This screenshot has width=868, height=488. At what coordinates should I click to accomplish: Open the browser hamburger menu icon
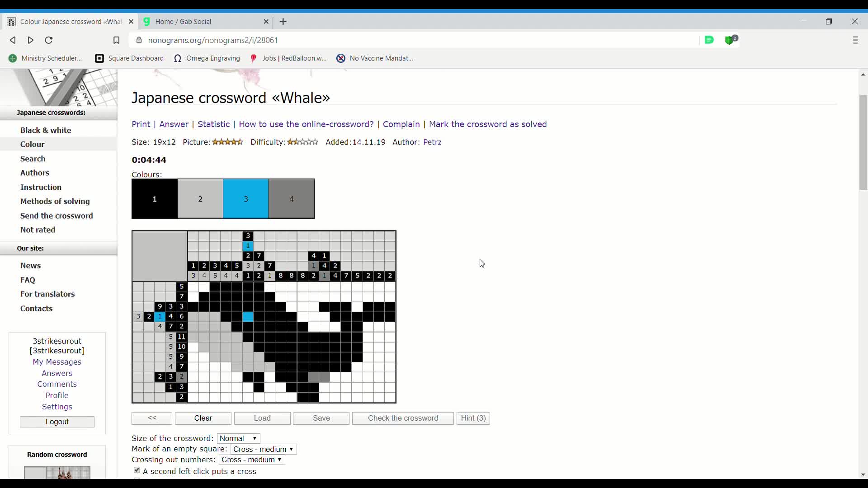click(855, 40)
